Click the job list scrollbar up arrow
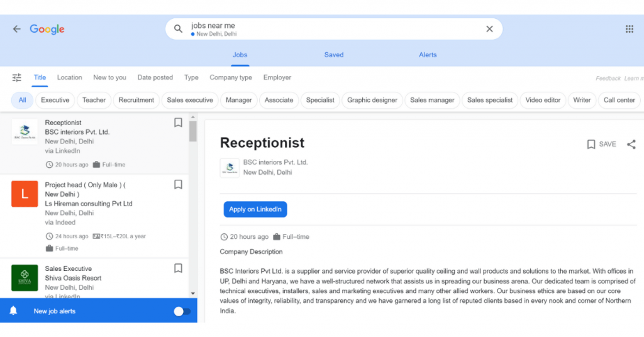644x337 pixels. (192, 117)
